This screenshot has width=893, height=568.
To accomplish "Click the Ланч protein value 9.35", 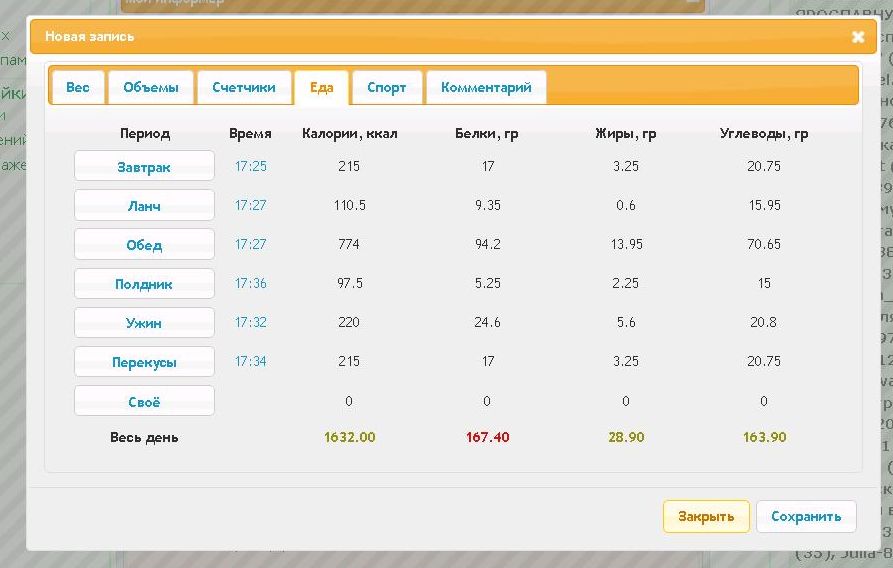I will pyautogui.click(x=488, y=205).
